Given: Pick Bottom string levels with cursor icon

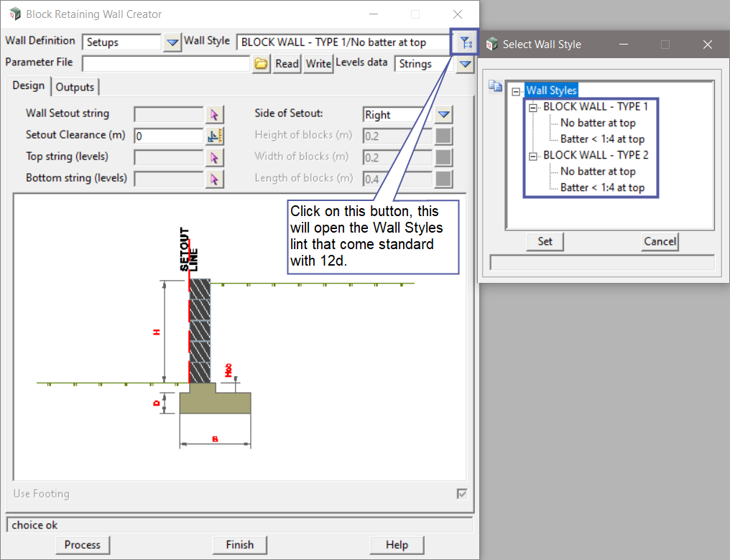Looking at the screenshot, I should tap(215, 179).
